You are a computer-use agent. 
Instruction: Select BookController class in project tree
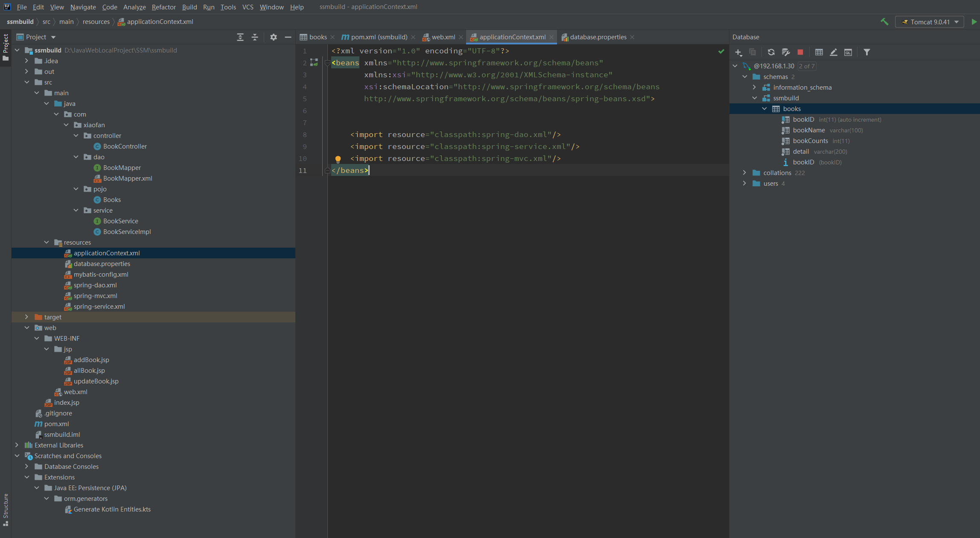pyautogui.click(x=125, y=146)
